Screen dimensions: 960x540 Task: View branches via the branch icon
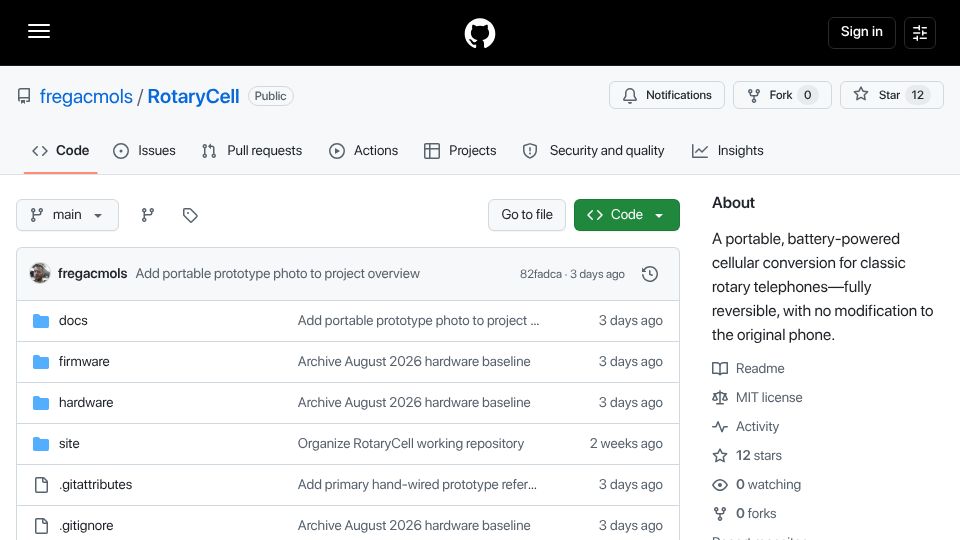pyautogui.click(x=148, y=215)
